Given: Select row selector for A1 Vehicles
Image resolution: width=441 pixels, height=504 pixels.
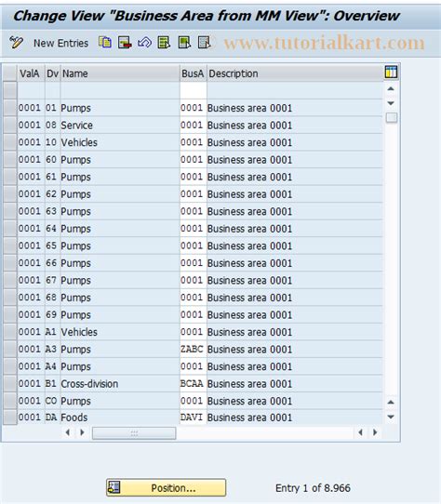Looking at the screenshot, I should (10, 332).
